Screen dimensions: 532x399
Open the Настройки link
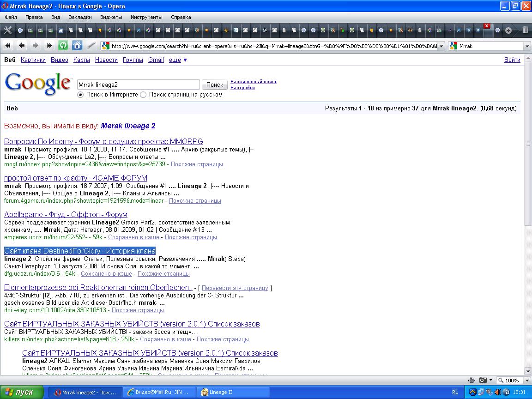tap(242, 88)
